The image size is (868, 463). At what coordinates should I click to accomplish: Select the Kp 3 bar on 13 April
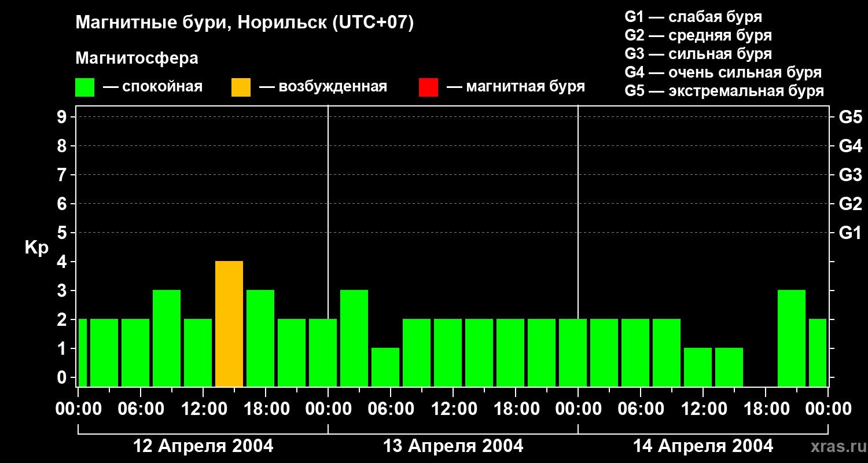(x=354, y=338)
